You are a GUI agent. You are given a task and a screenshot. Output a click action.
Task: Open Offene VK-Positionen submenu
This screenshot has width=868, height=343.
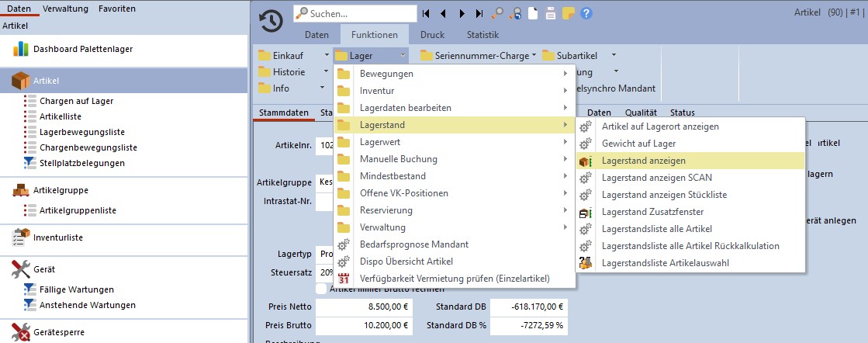pos(454,192)
